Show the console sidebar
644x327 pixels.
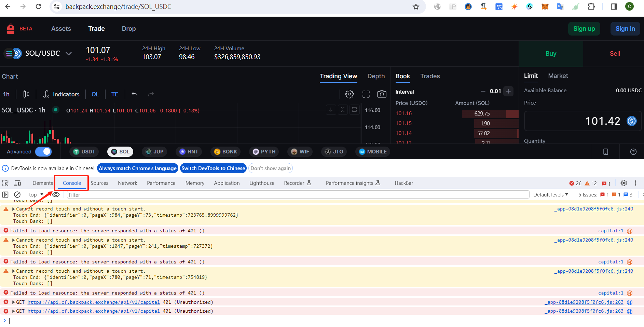5,195
